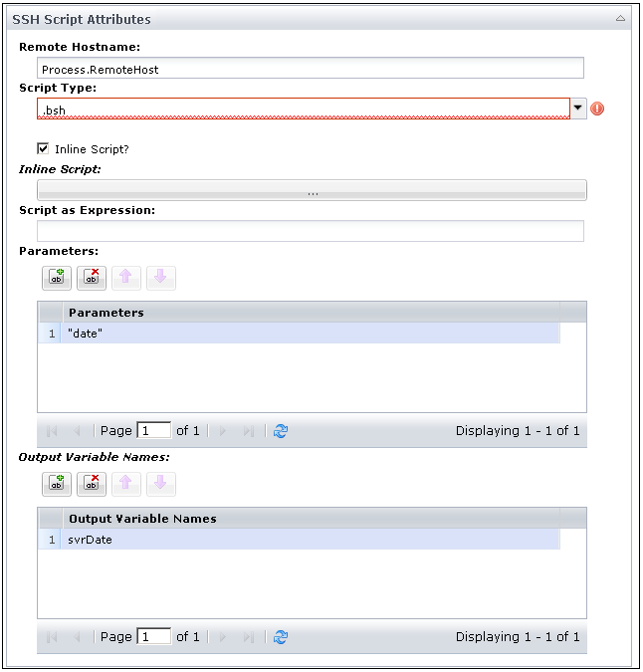Click delete icon above Output Variable Names

[x=92, y=484]
